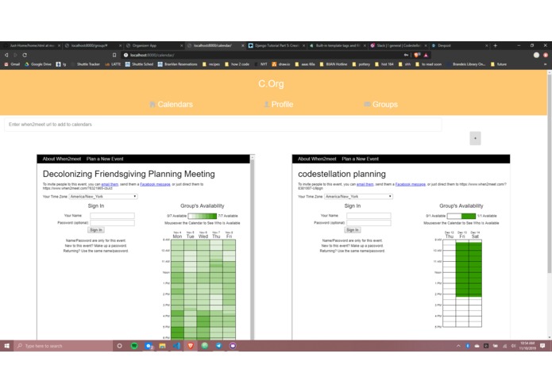Image resolution: width=552 pixels, height=392 pixels.
Task: Open Telegram from the taskbar
Action: coord(218,346)
